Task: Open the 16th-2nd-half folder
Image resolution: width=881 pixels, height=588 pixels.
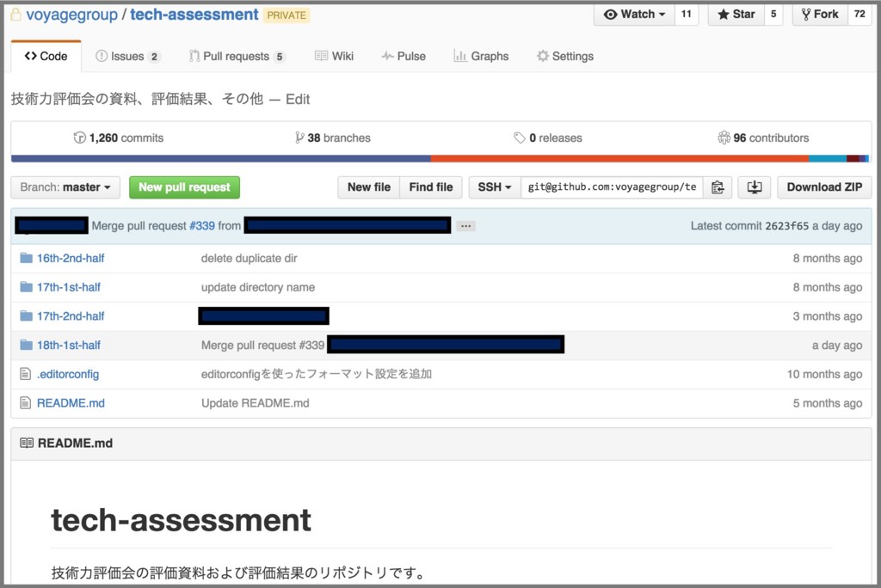Action: pos(71,259)
